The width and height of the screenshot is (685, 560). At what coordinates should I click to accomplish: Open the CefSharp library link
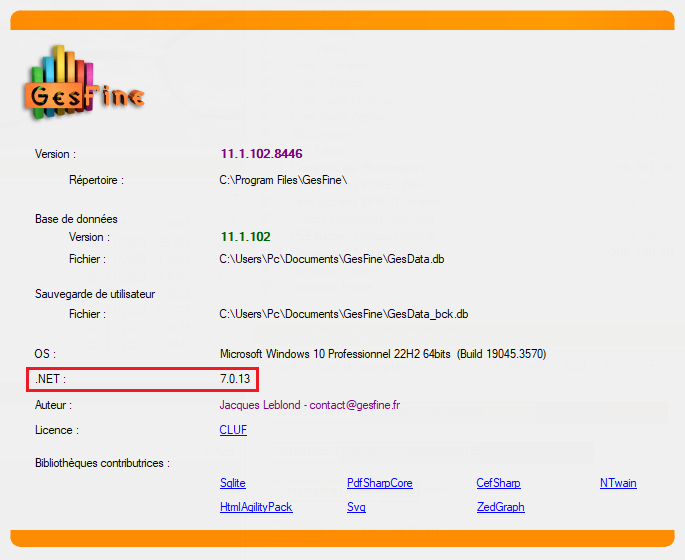point(498,483)
